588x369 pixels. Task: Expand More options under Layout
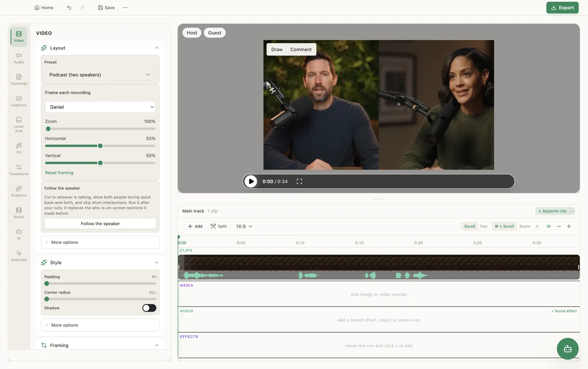point(100,242)
